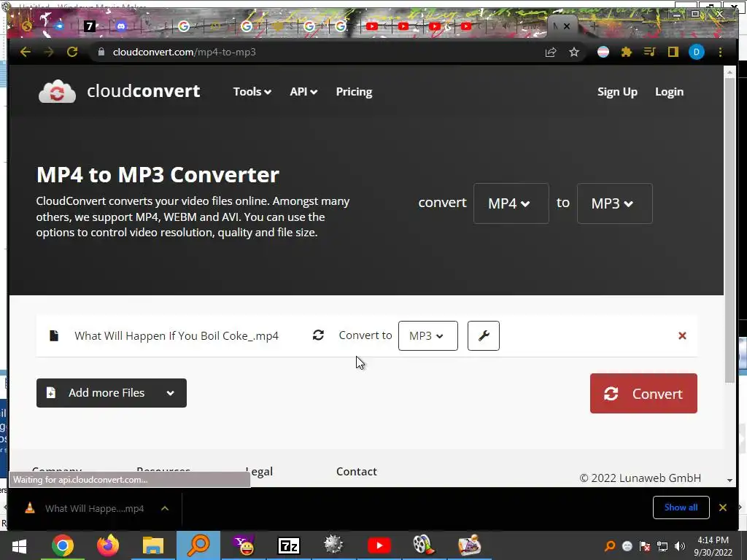The height and width of the screenshot is (560, 747).
Task: Click the "MP4 to MP3 Converter" heading
Action: (x=158, y=174)
